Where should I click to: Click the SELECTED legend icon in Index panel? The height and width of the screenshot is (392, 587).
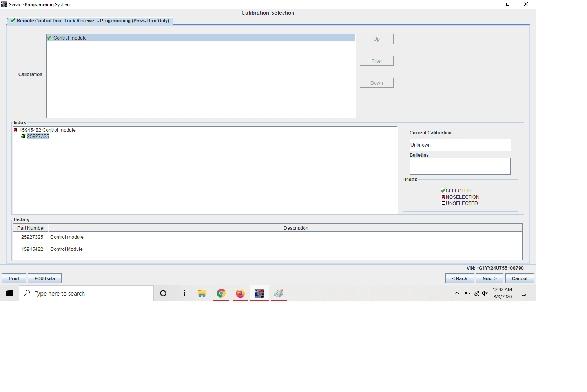click(444, 191)
